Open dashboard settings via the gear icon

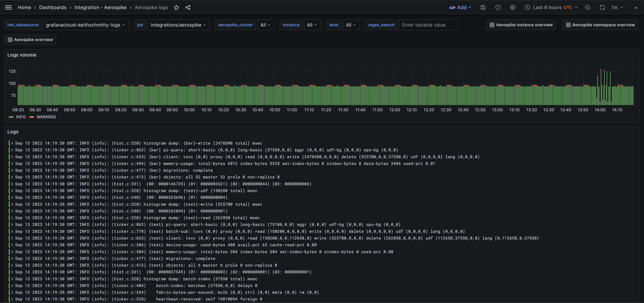point(513,8)
